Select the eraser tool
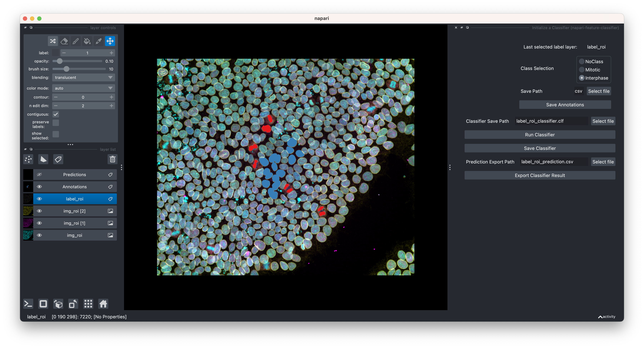The image size is (644, 348). click(64, 41)
